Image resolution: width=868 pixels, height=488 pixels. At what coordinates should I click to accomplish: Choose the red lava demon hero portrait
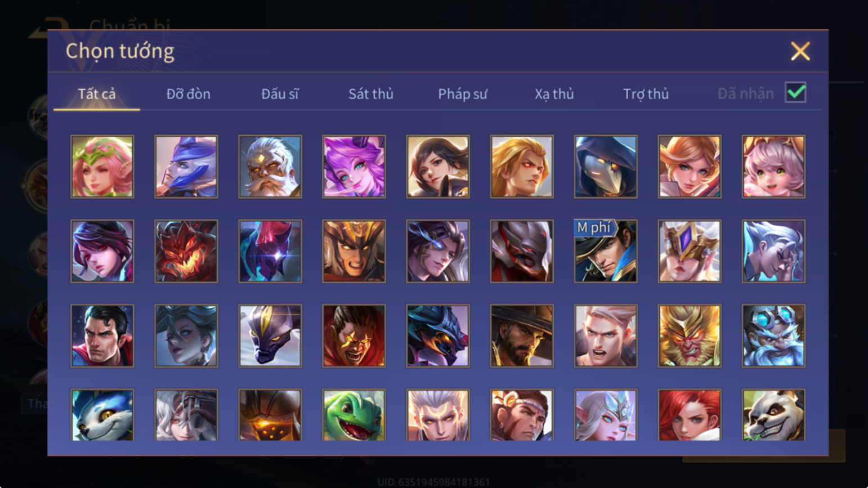click(186, 251)
